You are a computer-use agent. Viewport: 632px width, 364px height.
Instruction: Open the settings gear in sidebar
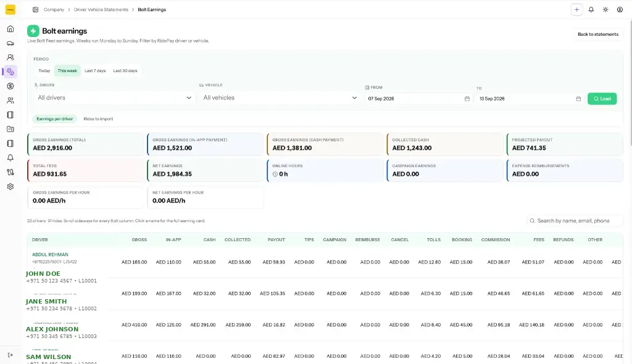click(x=10, y=187)
